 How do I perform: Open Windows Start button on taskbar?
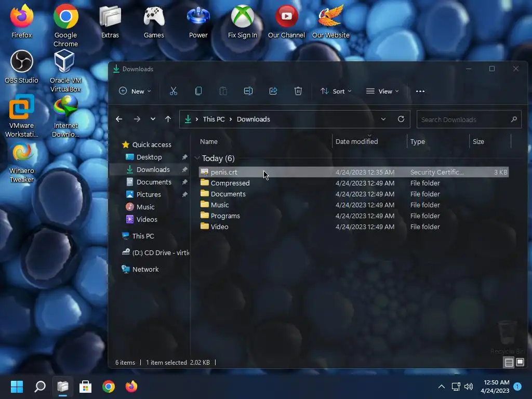[17, 387]
